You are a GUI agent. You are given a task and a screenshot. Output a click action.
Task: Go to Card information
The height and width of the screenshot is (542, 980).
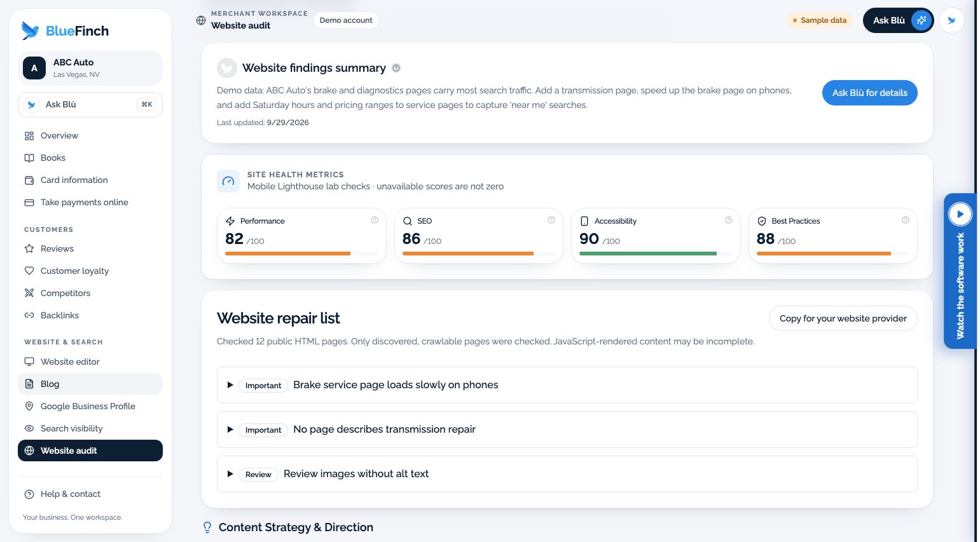[x=90, y=180]
